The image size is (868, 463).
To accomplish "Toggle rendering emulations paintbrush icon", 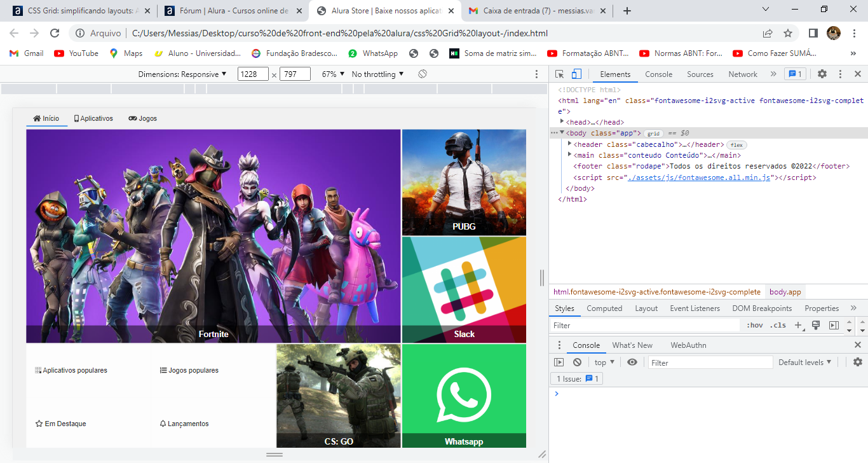I will click(816, 326).
